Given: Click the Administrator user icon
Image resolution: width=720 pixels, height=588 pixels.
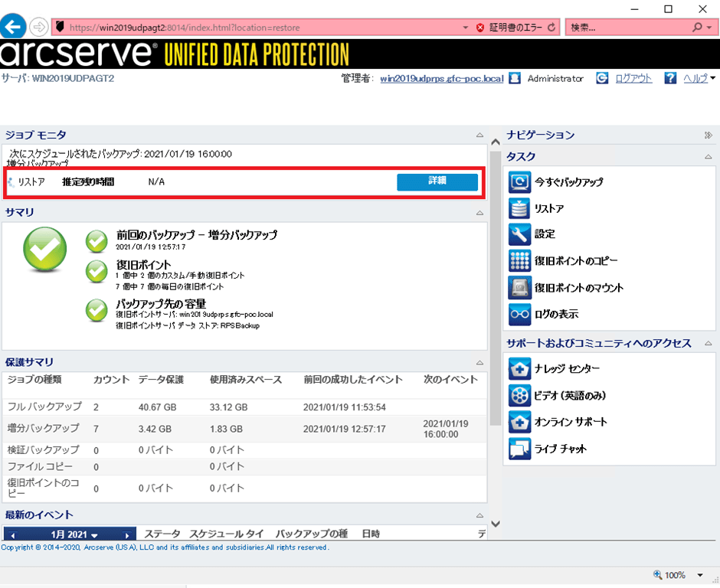Looking at the screenshot, I should pyautogui.click(x=515, y=79).
